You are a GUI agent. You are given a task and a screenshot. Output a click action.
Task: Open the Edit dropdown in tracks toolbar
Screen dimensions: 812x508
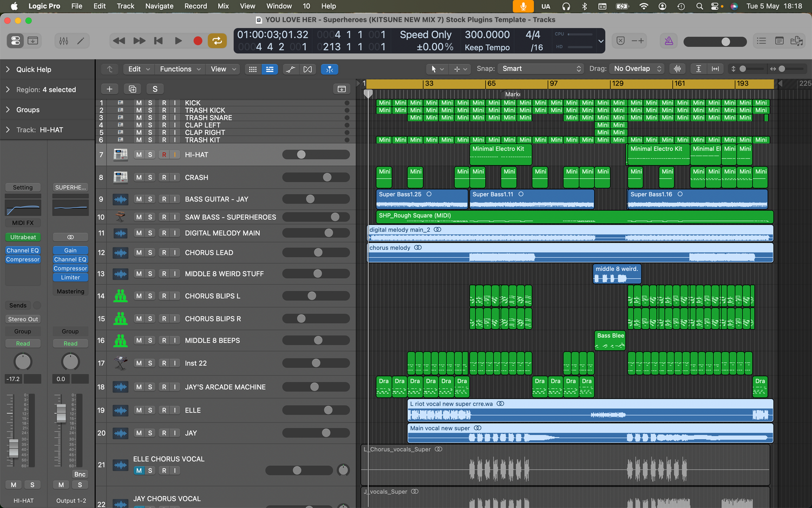pyautogui.click(x=139, y=69)
